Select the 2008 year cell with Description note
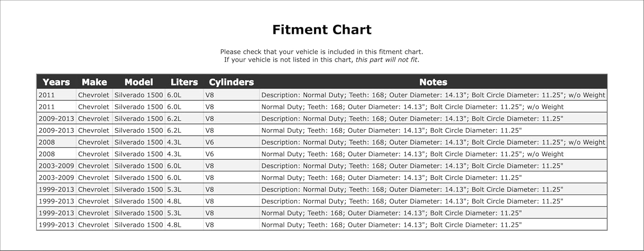This screenshot has height=251, width=644. point(56,142)
